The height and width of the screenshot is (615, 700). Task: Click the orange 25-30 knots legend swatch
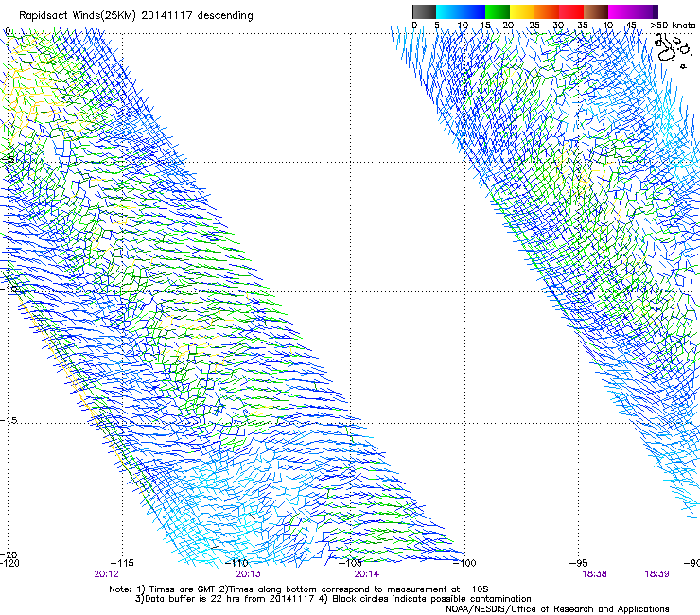(x=547, y=11)
